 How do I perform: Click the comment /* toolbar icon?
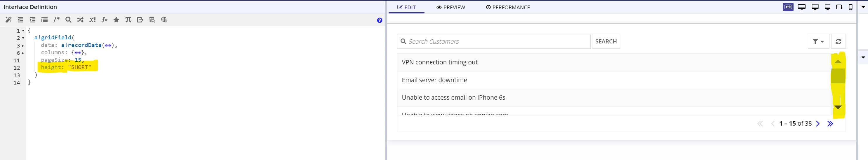(57, 20)
